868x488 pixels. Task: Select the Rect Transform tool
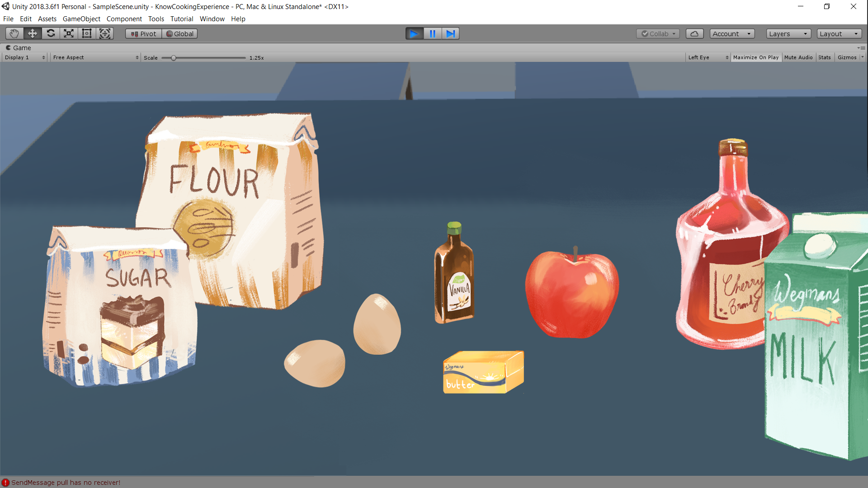87,33
